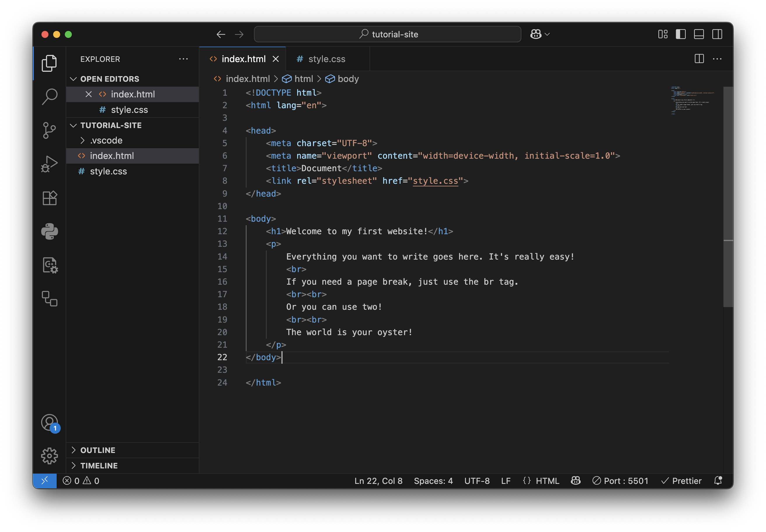Expand the OUTLINE section
The image size is (766, 532).
click(x=133, y=450)
